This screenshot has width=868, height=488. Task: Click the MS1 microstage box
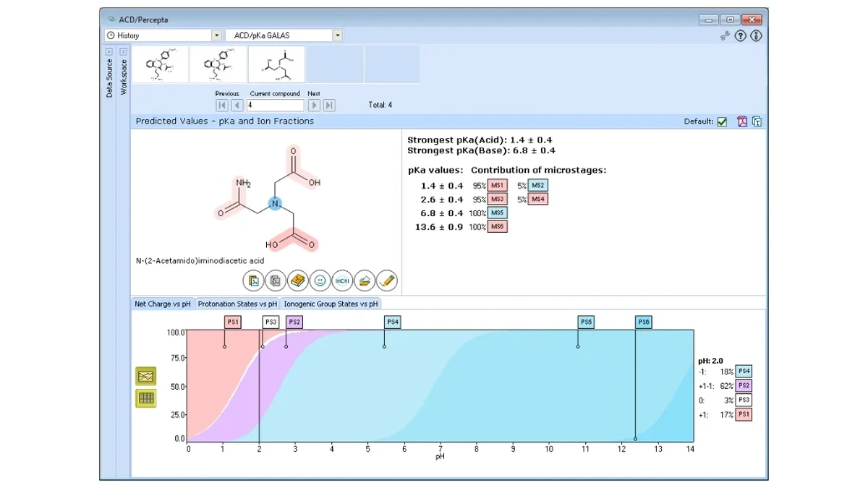[x=498, y=186]
